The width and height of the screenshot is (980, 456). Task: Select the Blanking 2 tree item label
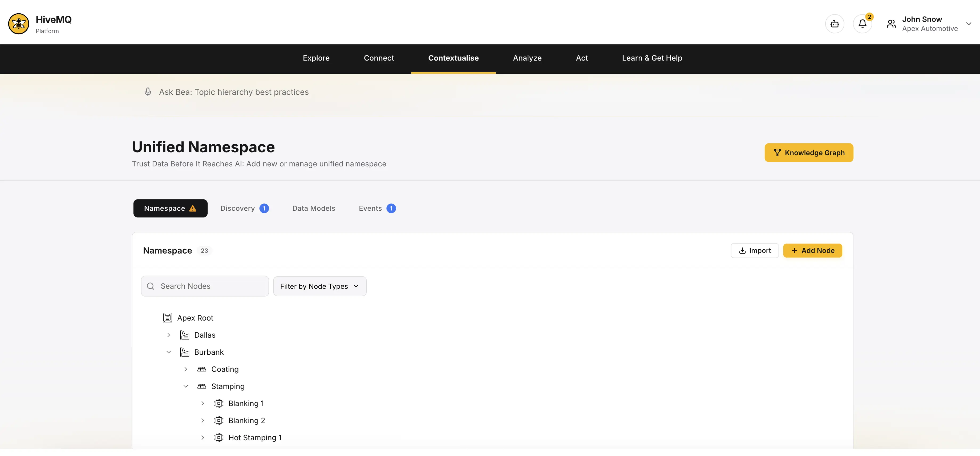(x=246, y=421)
